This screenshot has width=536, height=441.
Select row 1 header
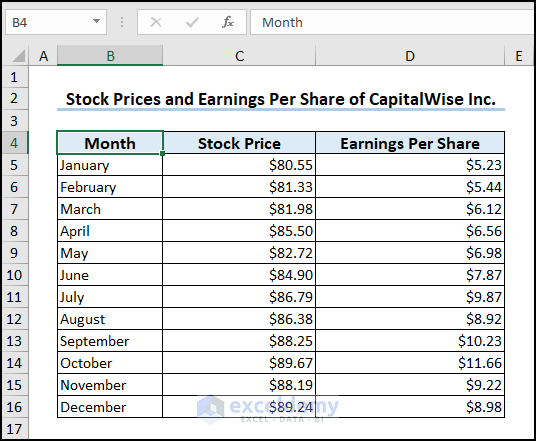[x=14, y=77]
